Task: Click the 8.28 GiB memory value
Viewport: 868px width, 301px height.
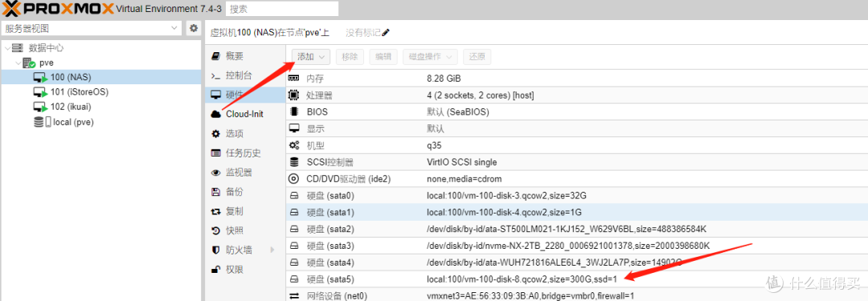Action: [x=444, y=79]
